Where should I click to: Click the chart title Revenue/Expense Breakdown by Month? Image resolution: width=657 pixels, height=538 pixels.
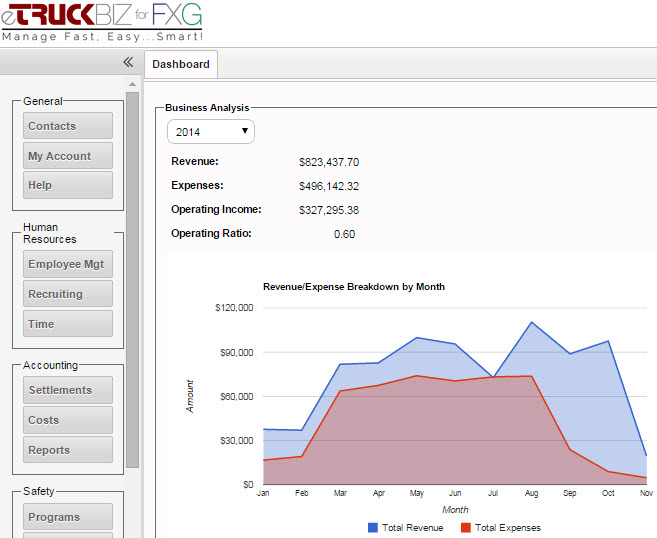(x=354, y=287)
